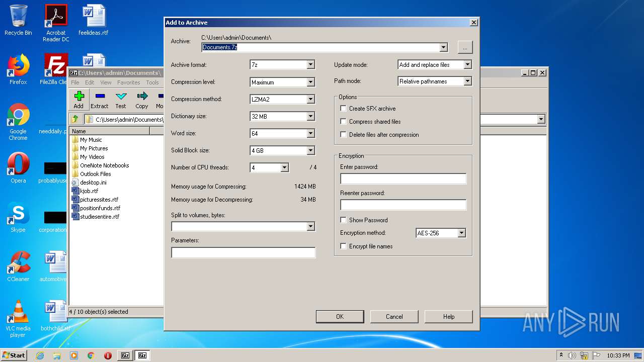Click Cancel in Add to Archive

pyautogui.click(x=394, y=317)
